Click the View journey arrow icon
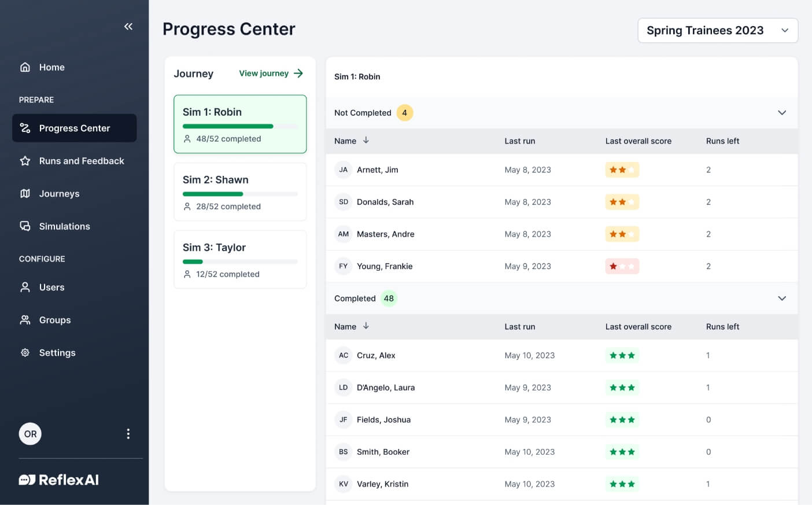 (x=298, y=73)
